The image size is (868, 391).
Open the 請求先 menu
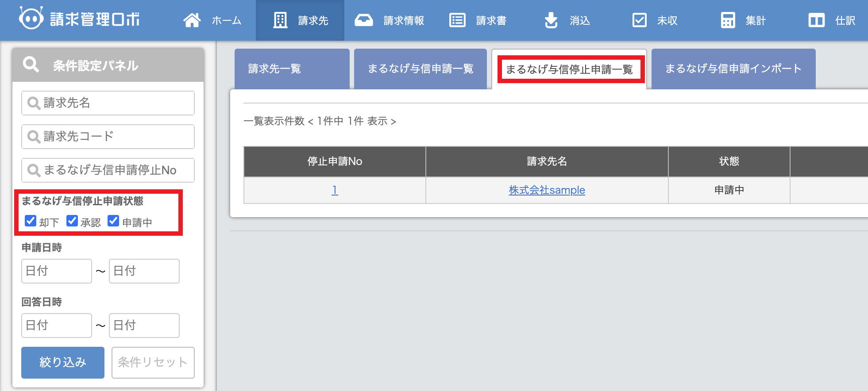(300, 20)
